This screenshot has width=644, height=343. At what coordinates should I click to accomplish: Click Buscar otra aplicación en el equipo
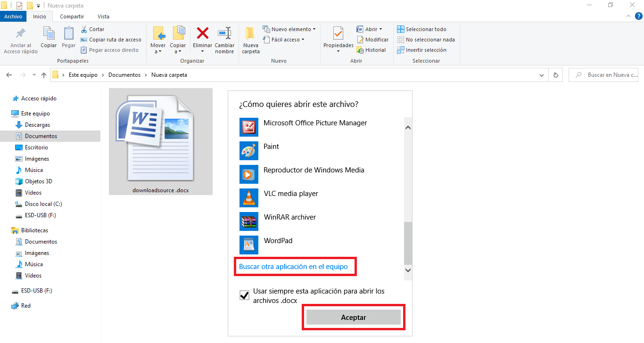(293, 267)
